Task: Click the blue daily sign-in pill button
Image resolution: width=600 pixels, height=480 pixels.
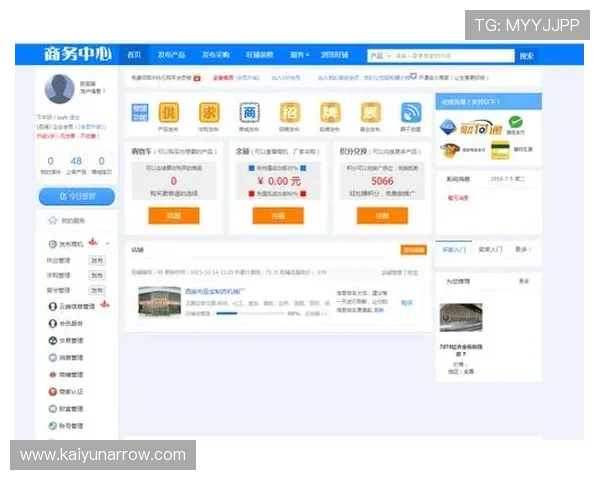Action: click(x=77, y=196)
